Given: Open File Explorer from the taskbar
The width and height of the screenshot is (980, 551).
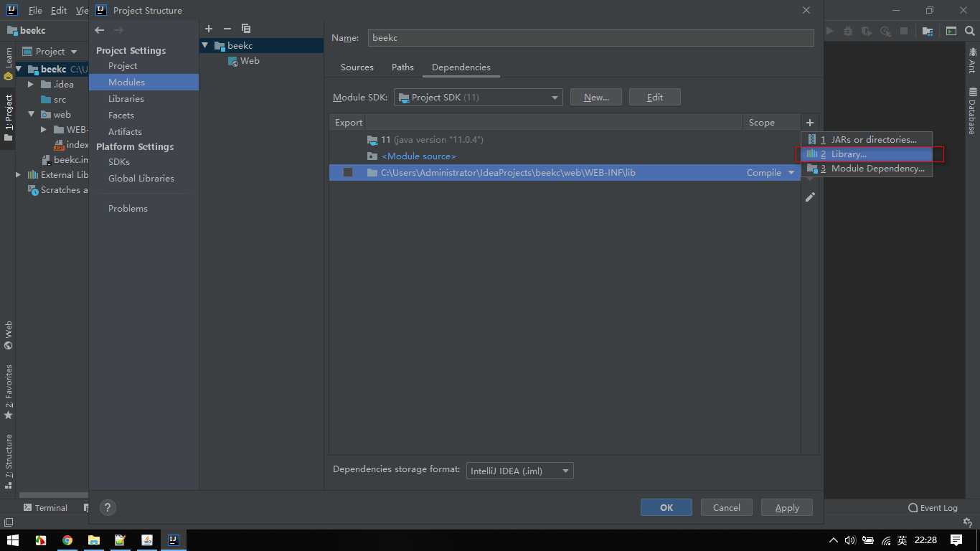Looking at the screenshot, I should (93, 540).
